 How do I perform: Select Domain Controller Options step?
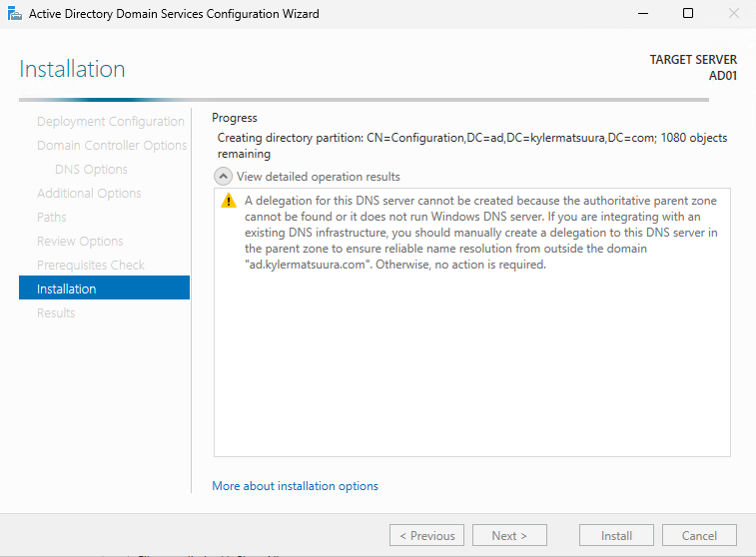pyautogui.click(x=112, y=145)
